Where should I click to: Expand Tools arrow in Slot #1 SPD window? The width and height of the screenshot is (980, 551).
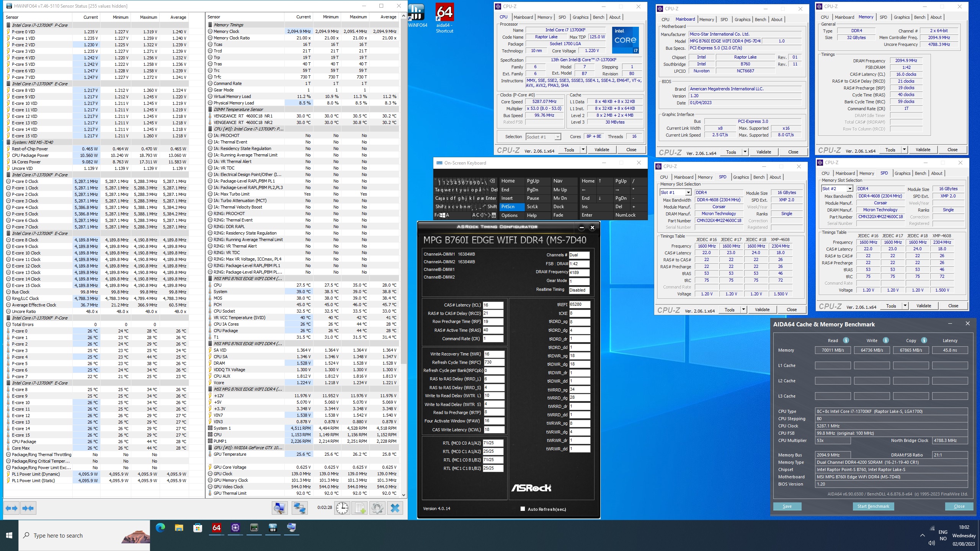point(743,310)
